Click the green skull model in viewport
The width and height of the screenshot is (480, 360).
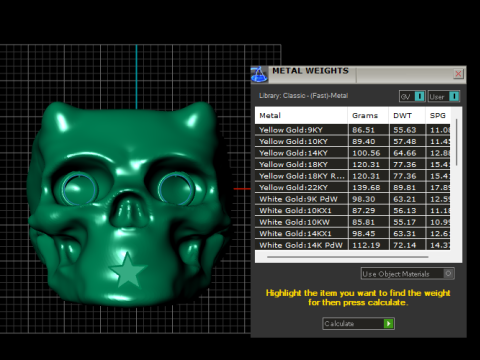pos(129,203)
